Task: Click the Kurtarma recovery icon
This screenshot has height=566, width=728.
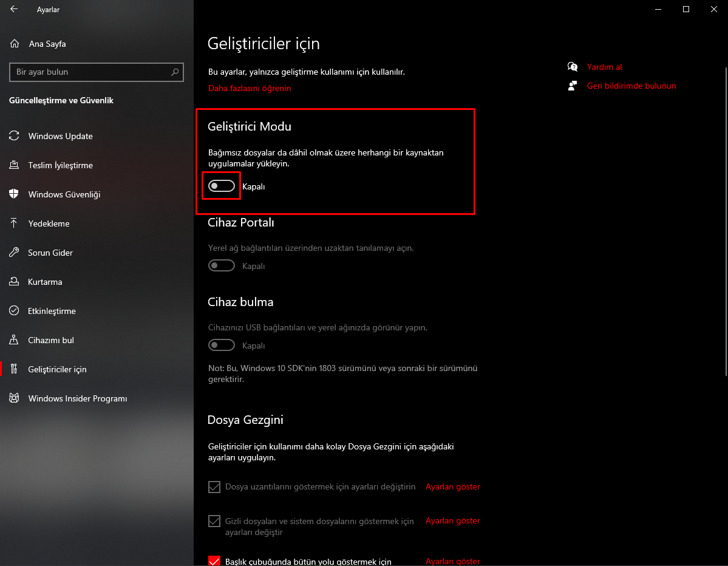Action: pos(14,281)
